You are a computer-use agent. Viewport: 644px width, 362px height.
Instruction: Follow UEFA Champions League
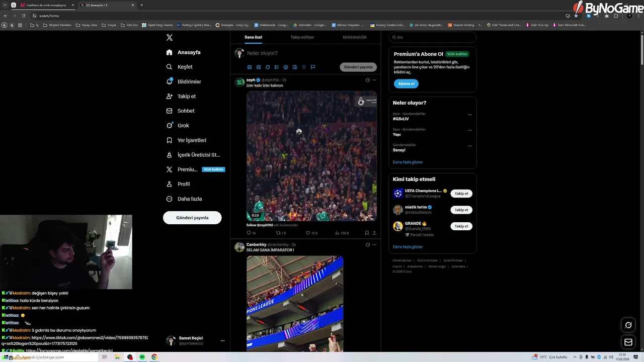coord(461,194)
